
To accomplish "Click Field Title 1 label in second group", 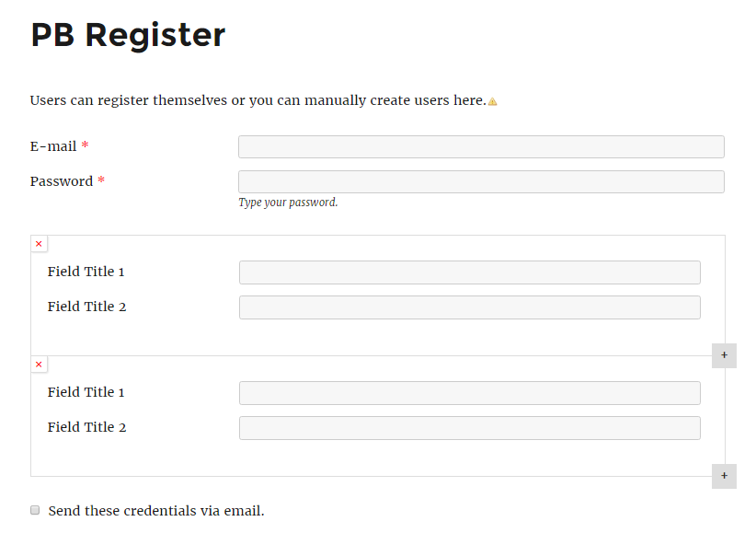I will pyautogui.click(x=86, y=392).
